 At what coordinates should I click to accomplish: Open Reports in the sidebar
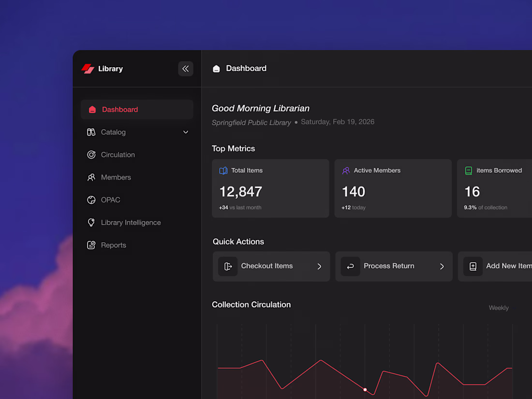point(137,245)
